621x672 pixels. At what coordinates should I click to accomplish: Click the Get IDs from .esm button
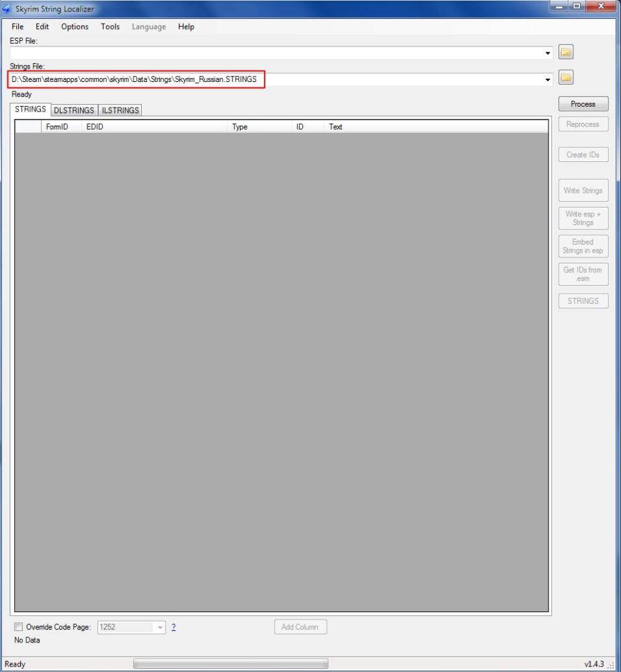(583, 274)
